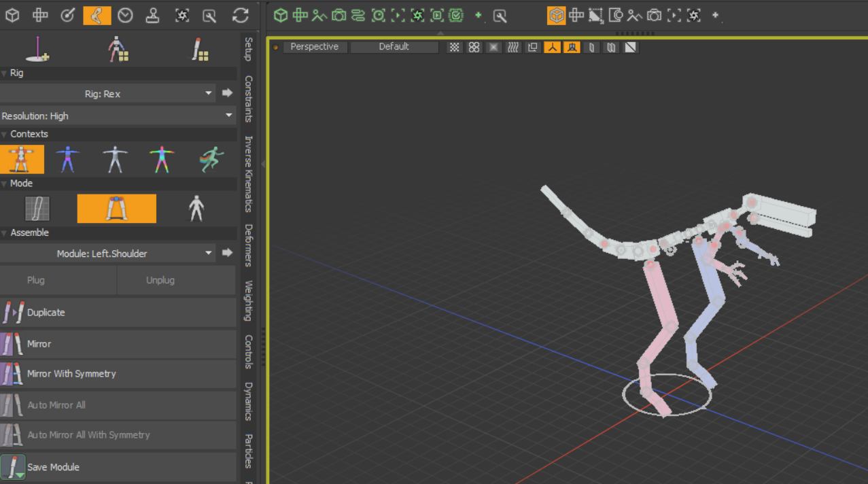
Task: Click the circular refresh arrows icon
Action: 241,15
